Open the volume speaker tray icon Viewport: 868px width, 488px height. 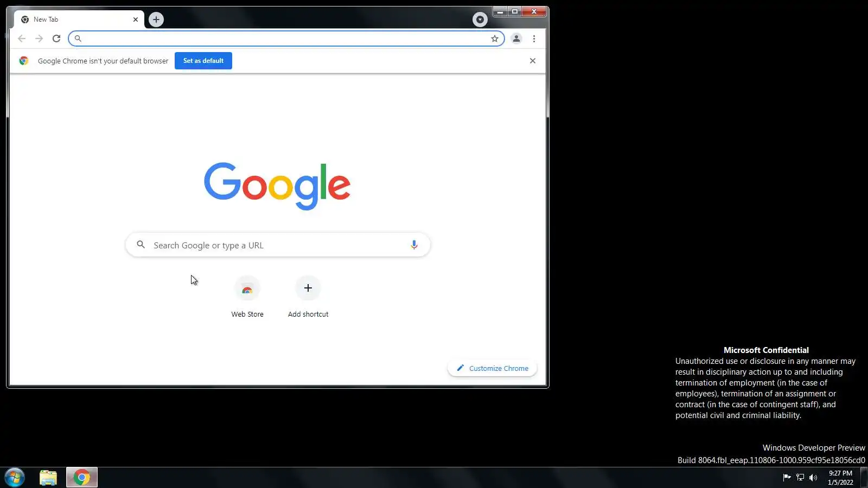click(x=813, y=478)
